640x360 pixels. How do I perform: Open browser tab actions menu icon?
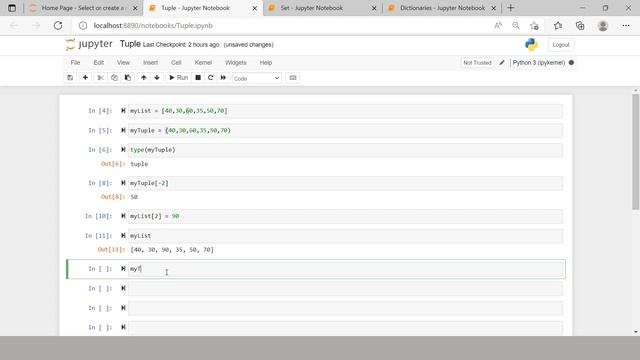coord(12,8)
